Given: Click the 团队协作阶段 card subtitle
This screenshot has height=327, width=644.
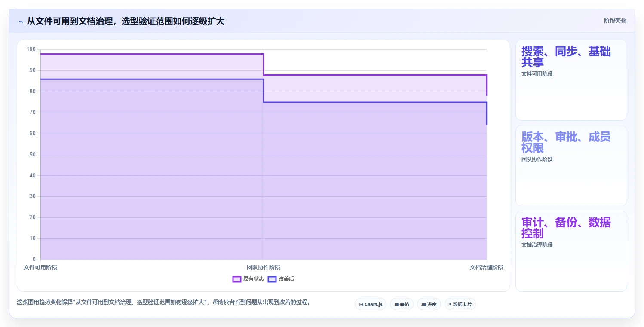Looking at the screenshot, I should 537,159.
